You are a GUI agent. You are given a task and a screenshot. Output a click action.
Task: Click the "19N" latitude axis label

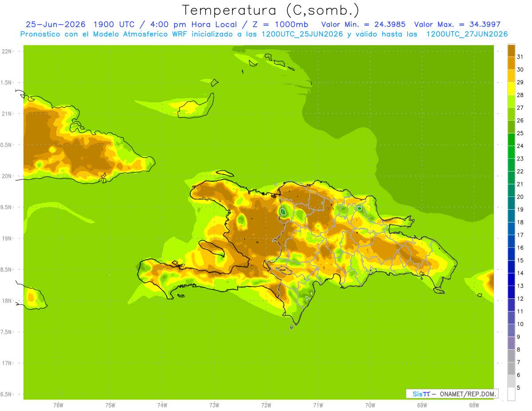click(x=7, y=239)
